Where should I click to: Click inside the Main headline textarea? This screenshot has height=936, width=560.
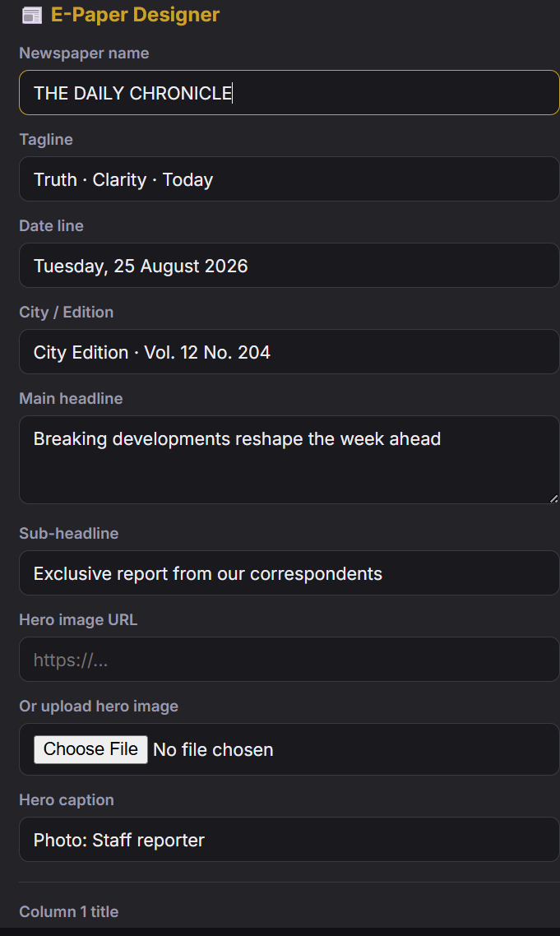289,460
